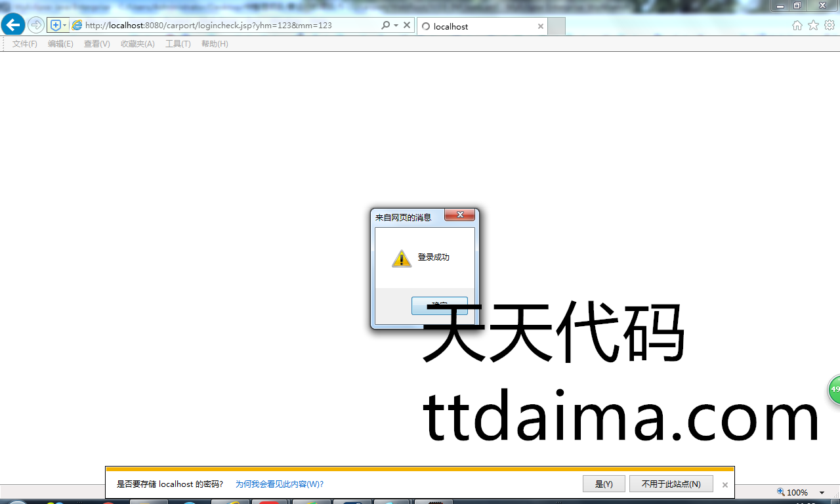
Task: Open Favorites star icon
Action: (813, 26)
